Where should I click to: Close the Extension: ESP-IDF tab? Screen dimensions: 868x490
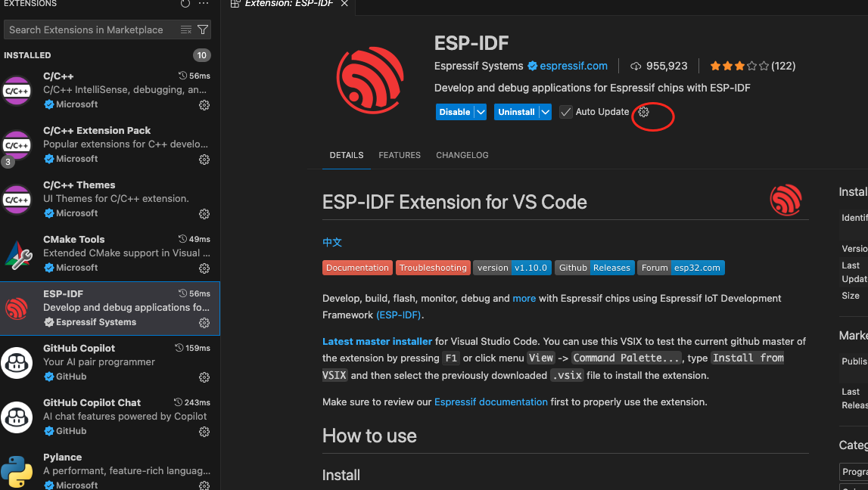pos(344,3)
